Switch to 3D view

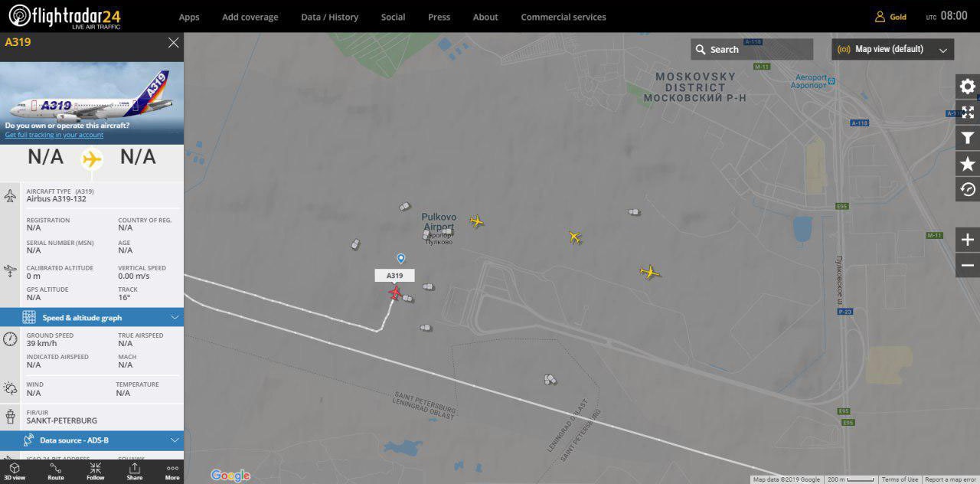tap(15, 471)
